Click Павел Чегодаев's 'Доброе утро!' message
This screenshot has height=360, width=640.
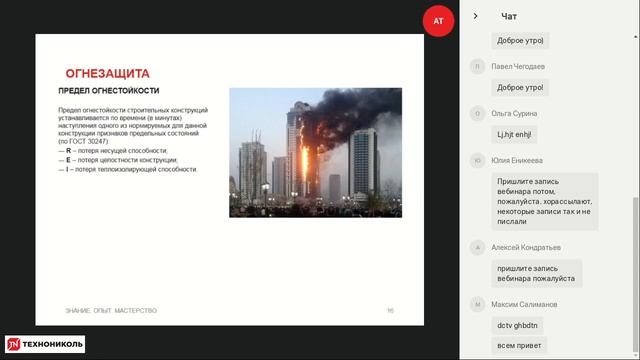point(520,87)
